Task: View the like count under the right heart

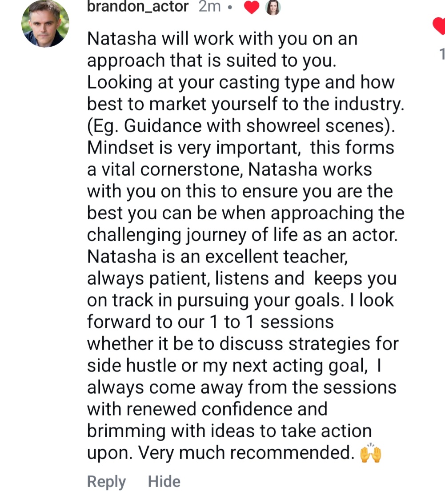Action: point(441,54)
